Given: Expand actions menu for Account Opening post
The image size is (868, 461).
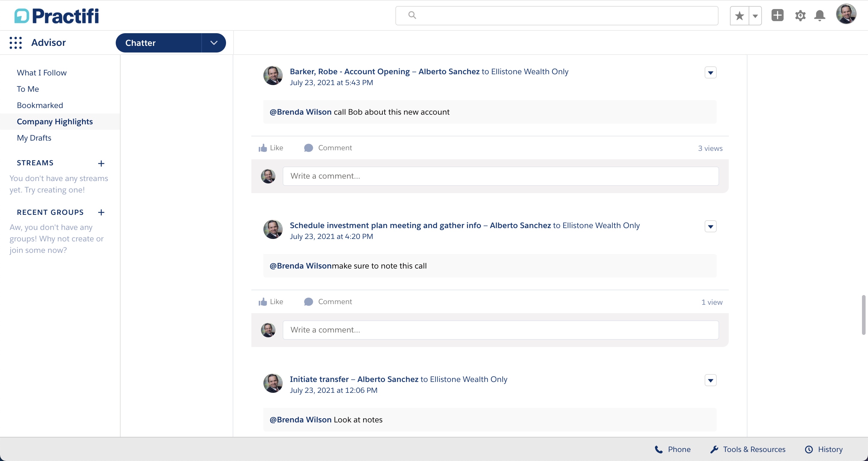Looking at the screenshot, I should [x=710, y=72].
